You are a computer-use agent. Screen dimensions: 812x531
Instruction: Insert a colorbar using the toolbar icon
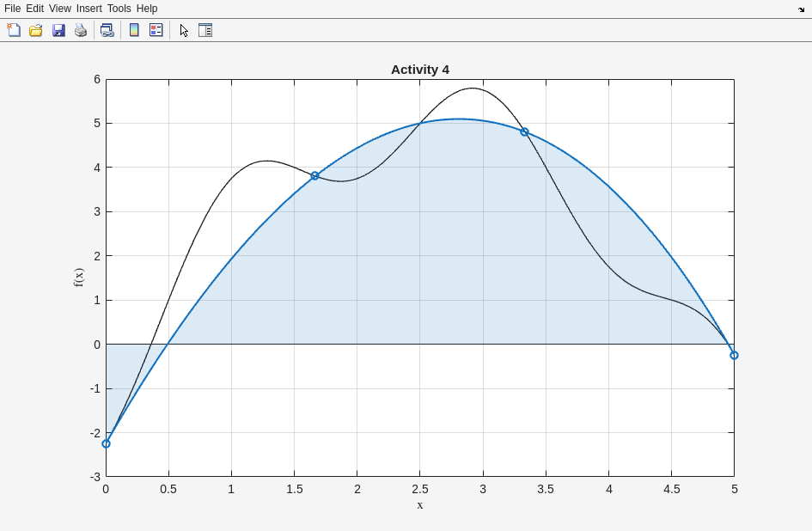click(134, 30)
